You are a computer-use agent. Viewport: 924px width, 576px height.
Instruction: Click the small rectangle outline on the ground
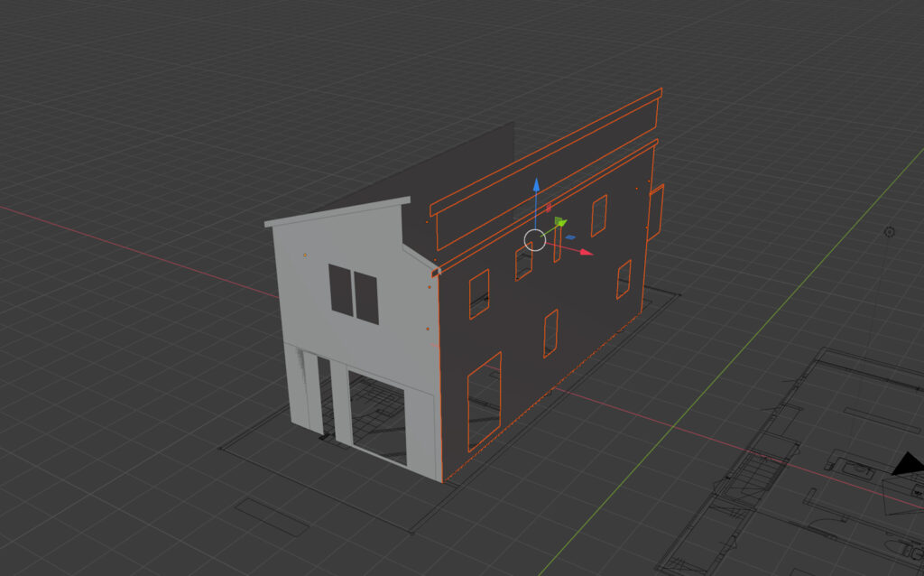tap(272, 516)
